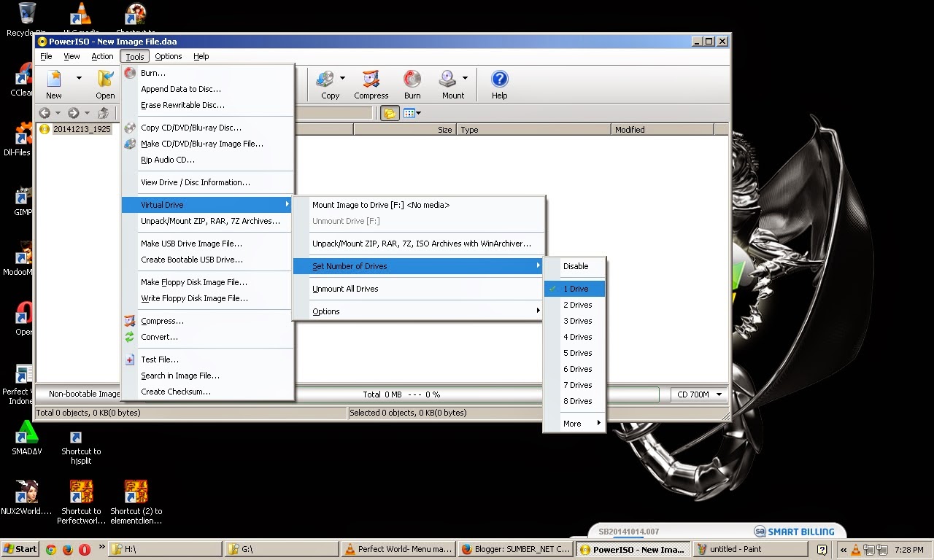Viewport: 934px width, 560px height.
Task: Expand the More drives submenu
Action: [575, 424]
